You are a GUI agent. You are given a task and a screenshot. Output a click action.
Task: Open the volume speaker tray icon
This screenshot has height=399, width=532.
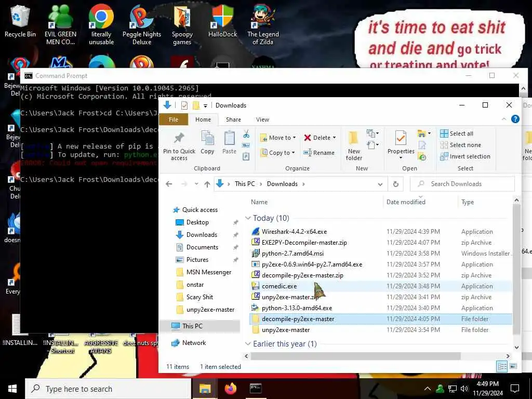pos(464,389)
